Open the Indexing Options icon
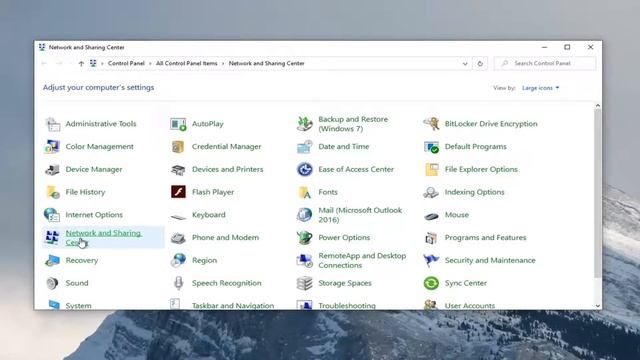 point(431,192)
